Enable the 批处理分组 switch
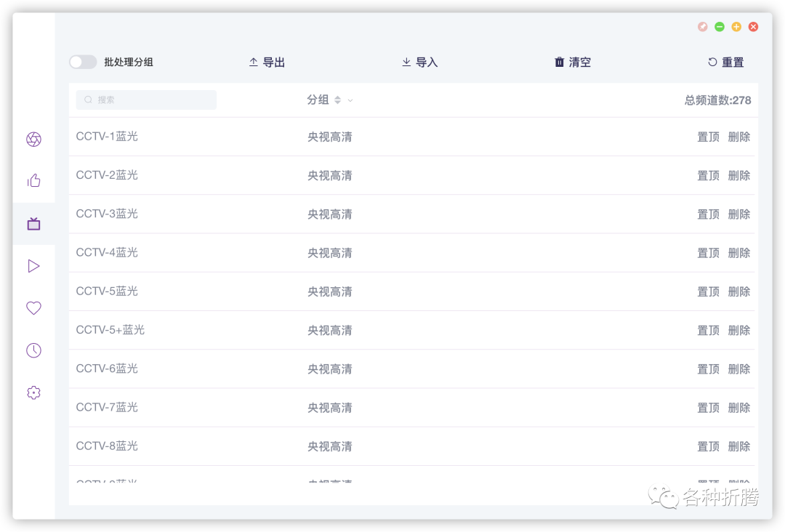The height and width of the screenshot is (532, 785). pos(82,62)
